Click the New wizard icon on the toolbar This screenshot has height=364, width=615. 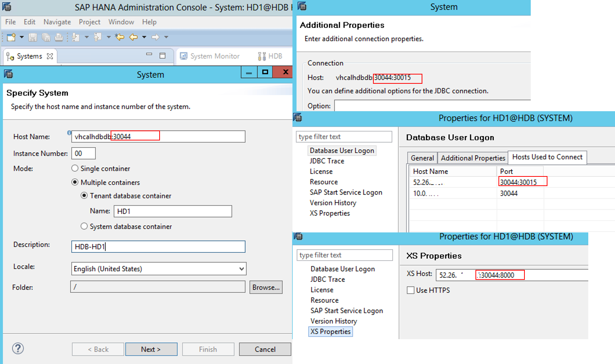point(11,37)
